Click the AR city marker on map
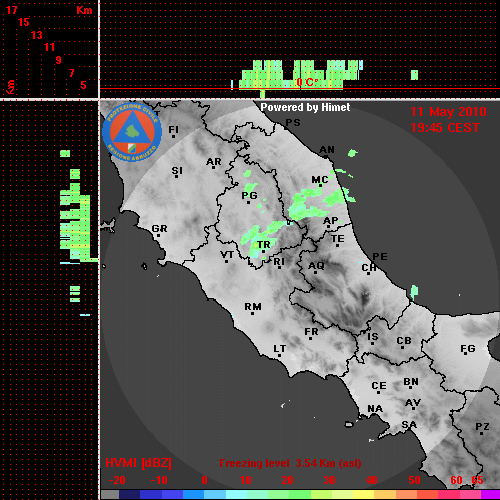This screenshot has height=500, width=500. point(213,167)
